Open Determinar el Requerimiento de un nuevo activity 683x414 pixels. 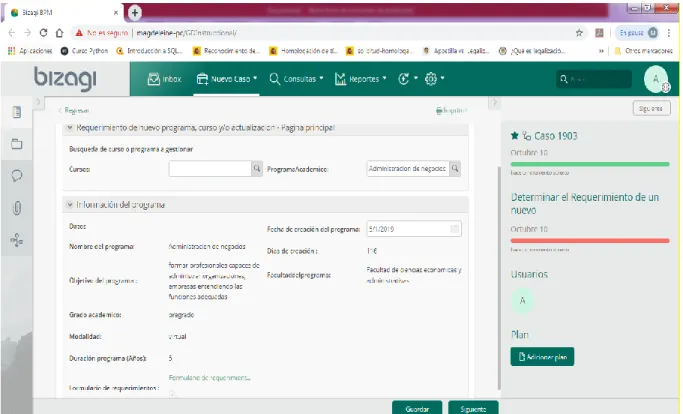click(x=585, y=204)
